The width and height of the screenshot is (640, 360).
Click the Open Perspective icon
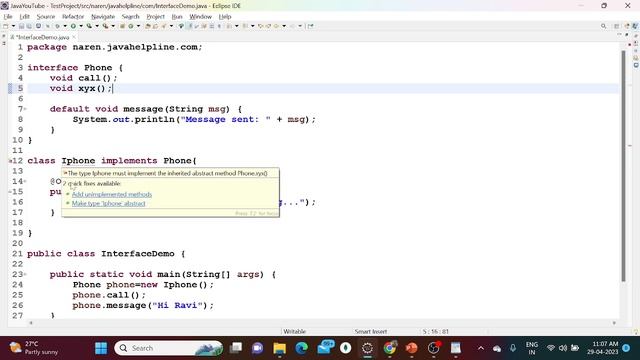click(x=616, y=26)
